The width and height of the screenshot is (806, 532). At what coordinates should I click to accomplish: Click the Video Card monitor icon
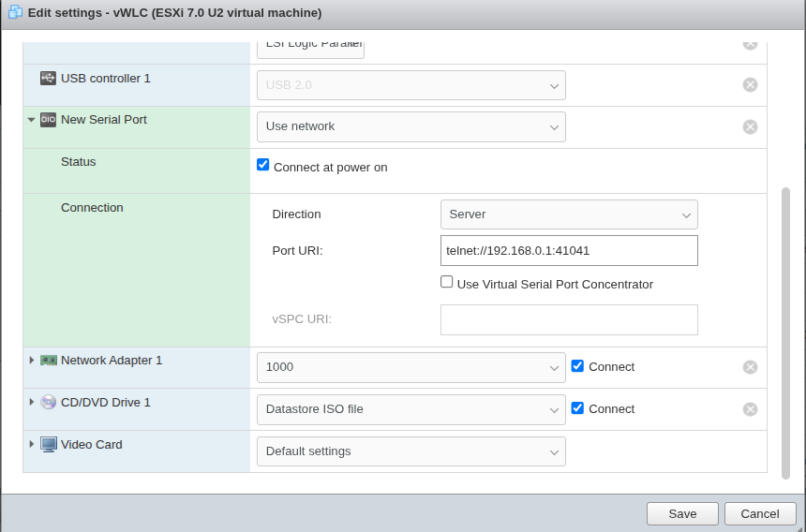tap(49, 444)
